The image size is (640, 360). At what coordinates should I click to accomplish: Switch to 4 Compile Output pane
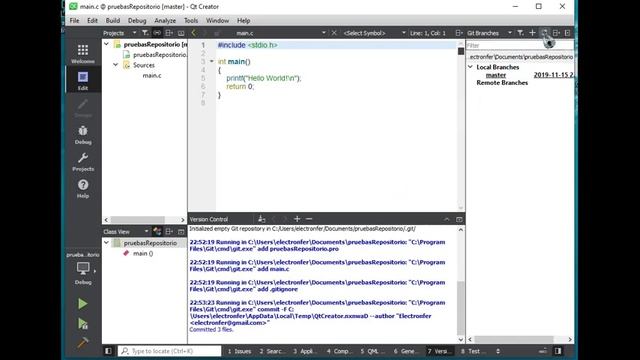[338, 351]
